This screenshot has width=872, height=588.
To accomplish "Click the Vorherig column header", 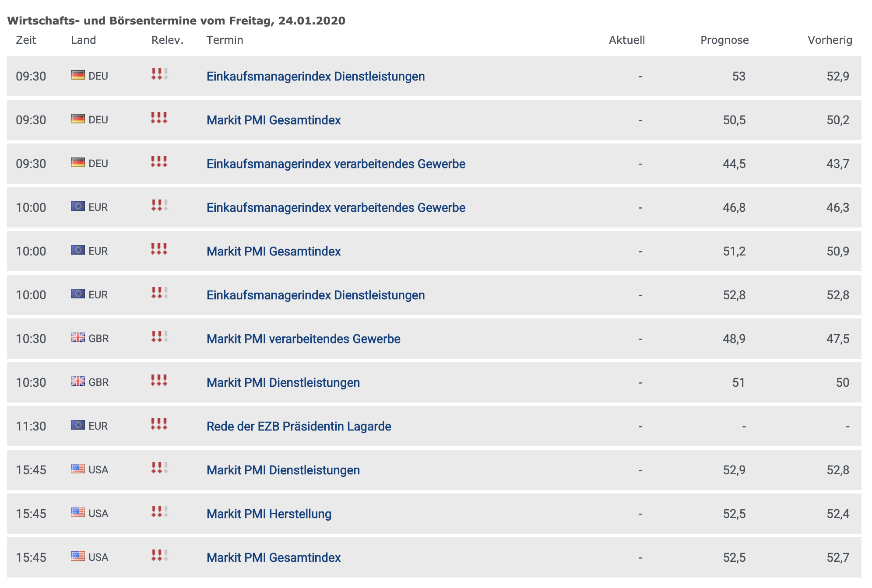I will 830,40.
